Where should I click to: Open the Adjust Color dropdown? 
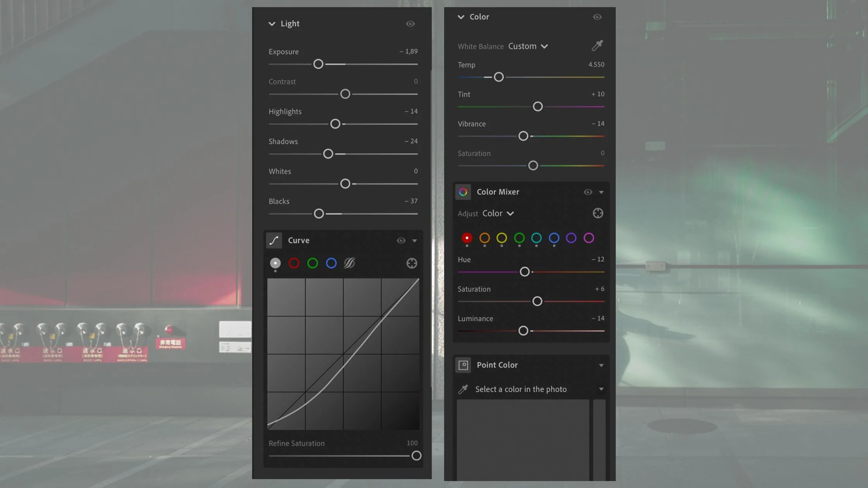(498, 214)
